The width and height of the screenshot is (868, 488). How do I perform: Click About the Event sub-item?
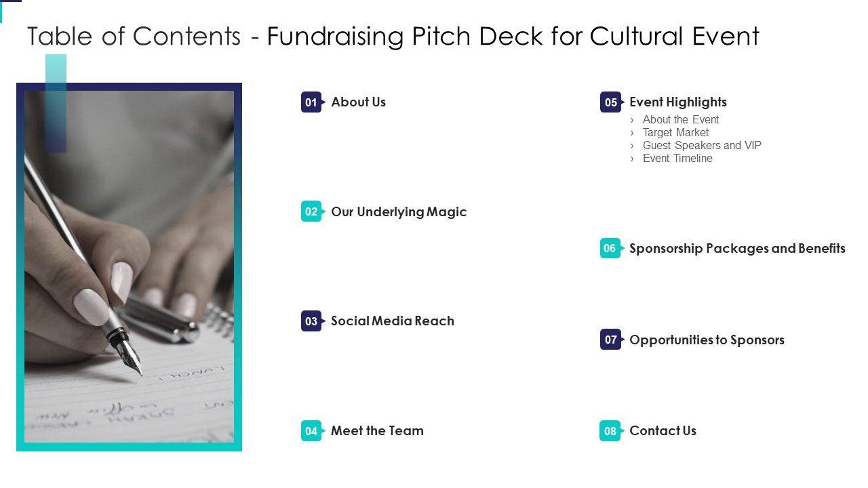[x=680, y=120]
